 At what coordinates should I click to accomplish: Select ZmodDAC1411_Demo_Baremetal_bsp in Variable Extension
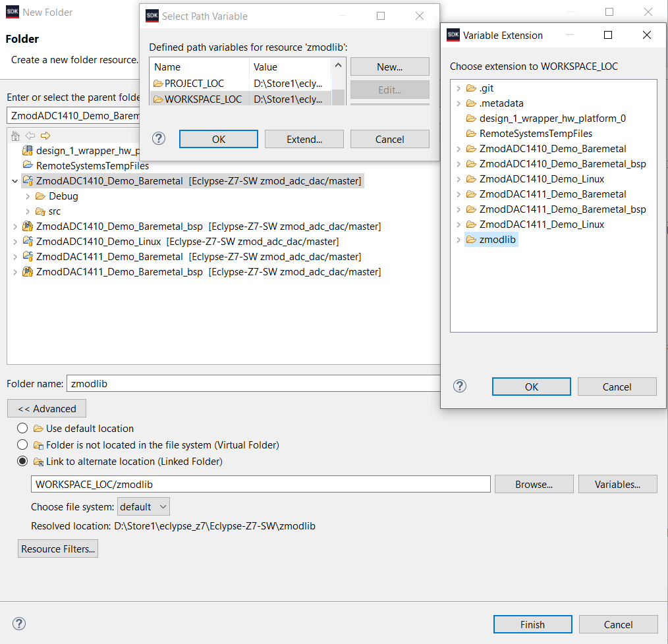(x=563, y=209)
